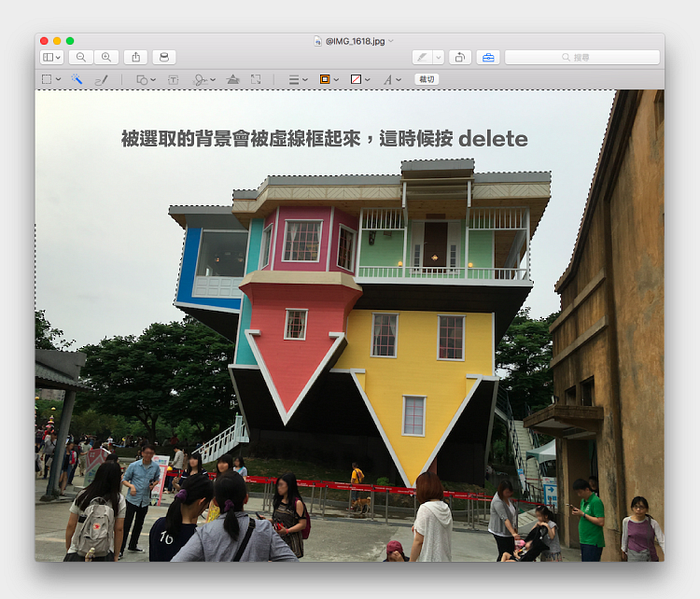Open Adjust Color tool

(233, 79)
